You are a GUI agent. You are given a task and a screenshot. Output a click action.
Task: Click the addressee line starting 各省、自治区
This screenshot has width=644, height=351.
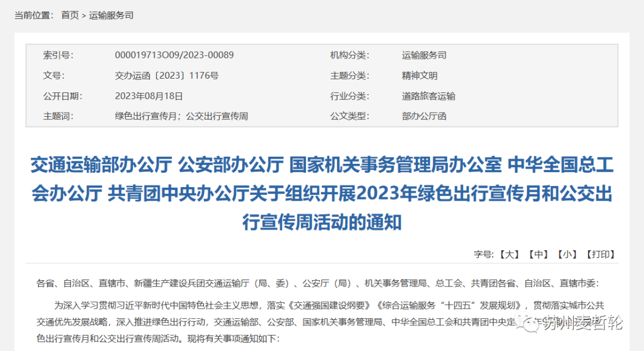click(317, 283)
